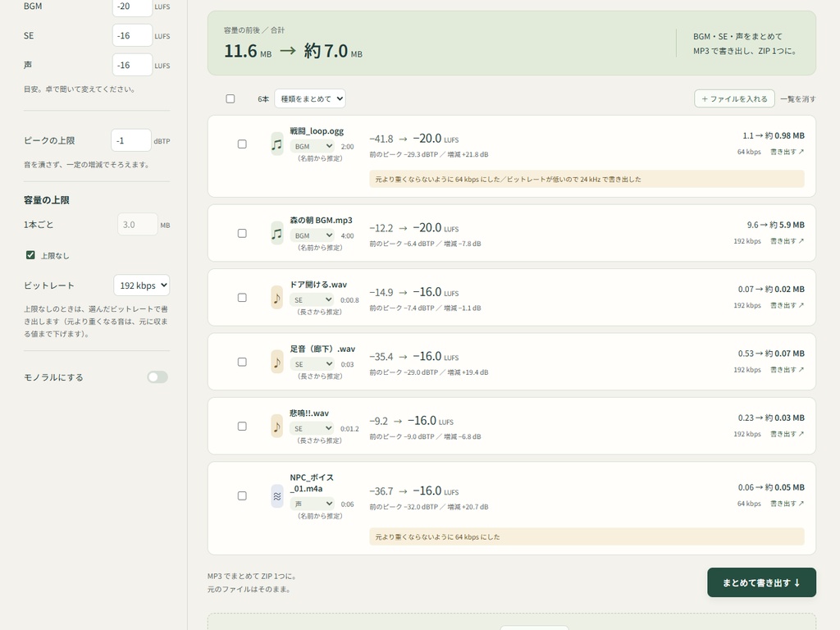
Task: Tick the checkbox for ドア開ける.wav
Action: point(242,298)
